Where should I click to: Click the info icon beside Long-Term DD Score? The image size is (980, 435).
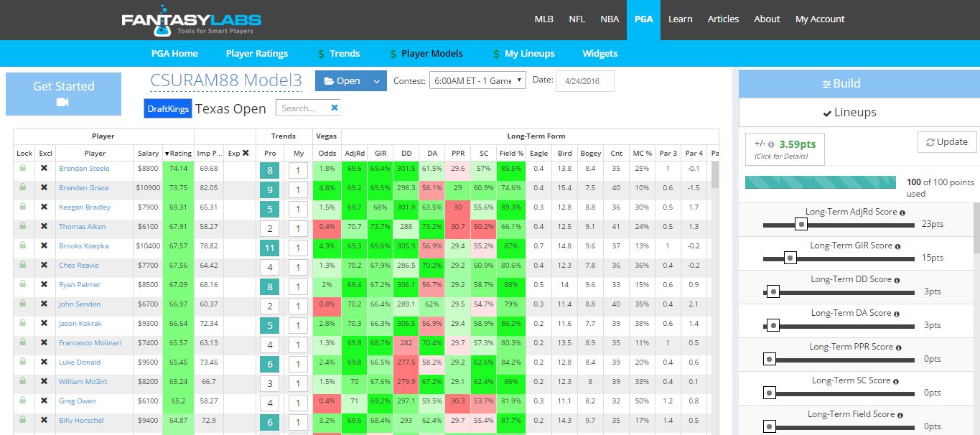coord(897,280)
